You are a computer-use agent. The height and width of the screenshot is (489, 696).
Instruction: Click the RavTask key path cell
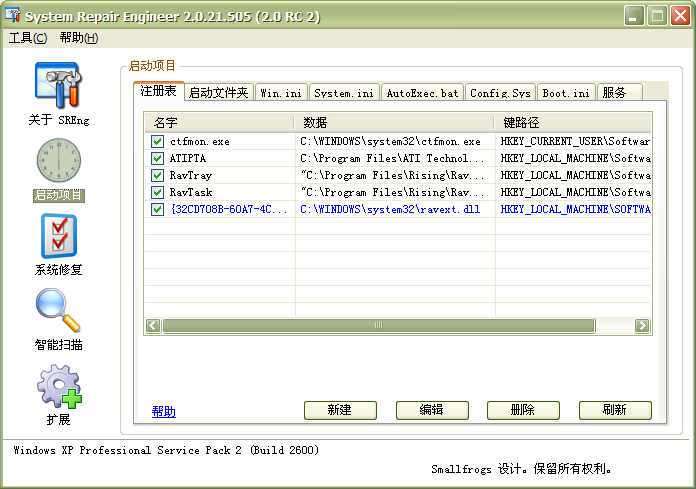tap(575, 192)
